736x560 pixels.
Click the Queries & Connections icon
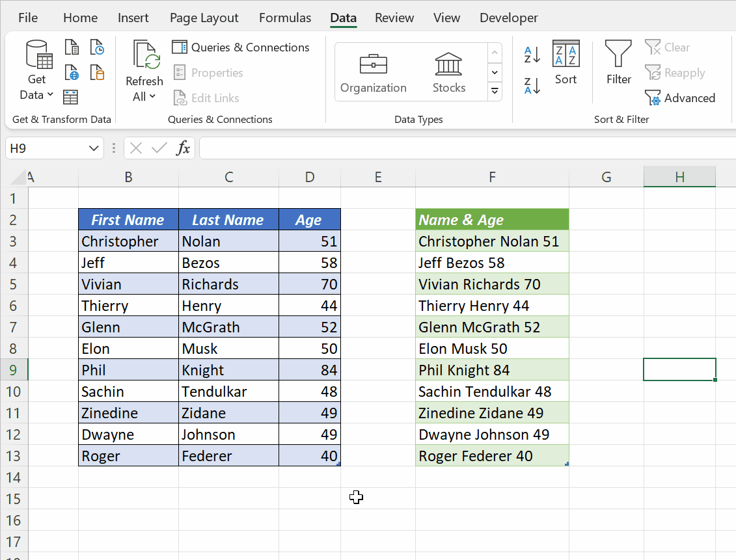click(179, 47)
